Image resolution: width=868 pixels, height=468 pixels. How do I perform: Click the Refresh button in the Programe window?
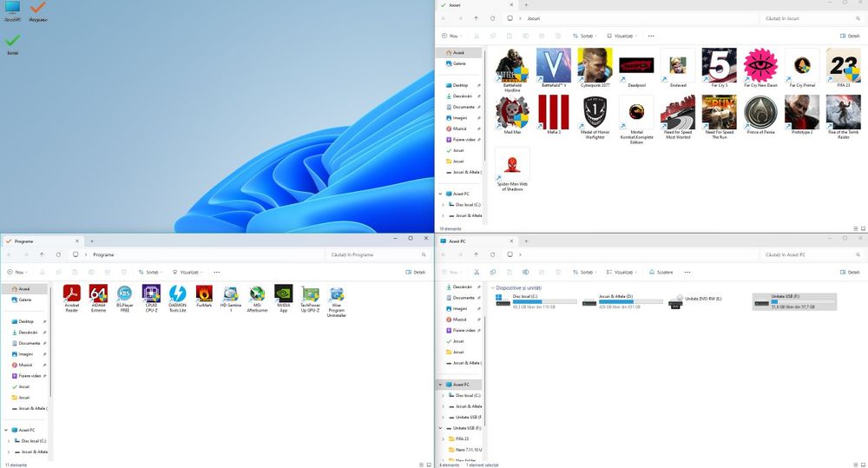58,254
